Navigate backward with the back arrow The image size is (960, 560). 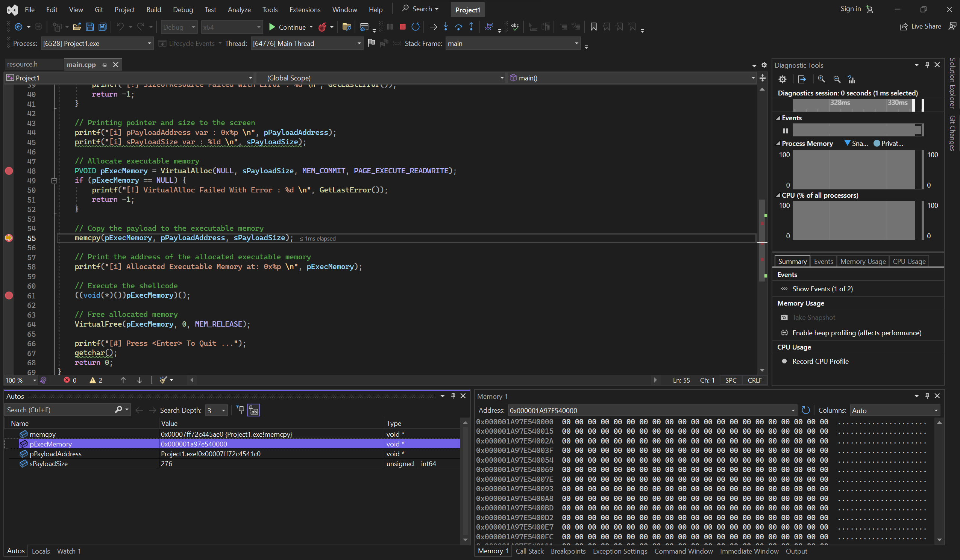point(18,27)
